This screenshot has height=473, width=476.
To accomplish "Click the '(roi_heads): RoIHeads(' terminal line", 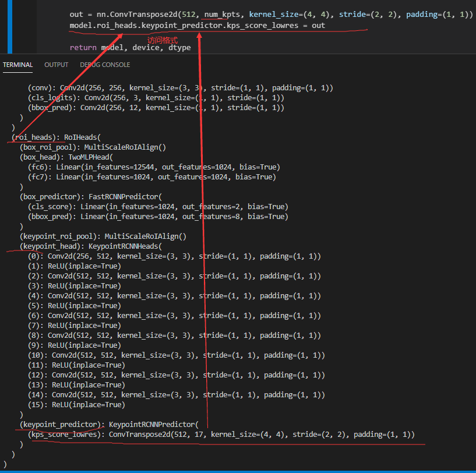I will [56, 137].
